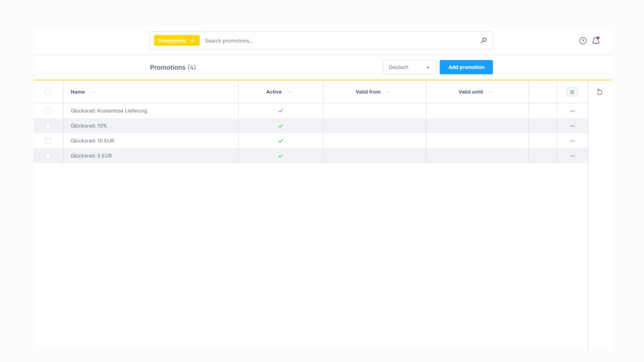The height and width of the screenshot is (362, 644).
Task: Open promotion Glücksrad: 10 EUR
Action: [x=92, y=141]
